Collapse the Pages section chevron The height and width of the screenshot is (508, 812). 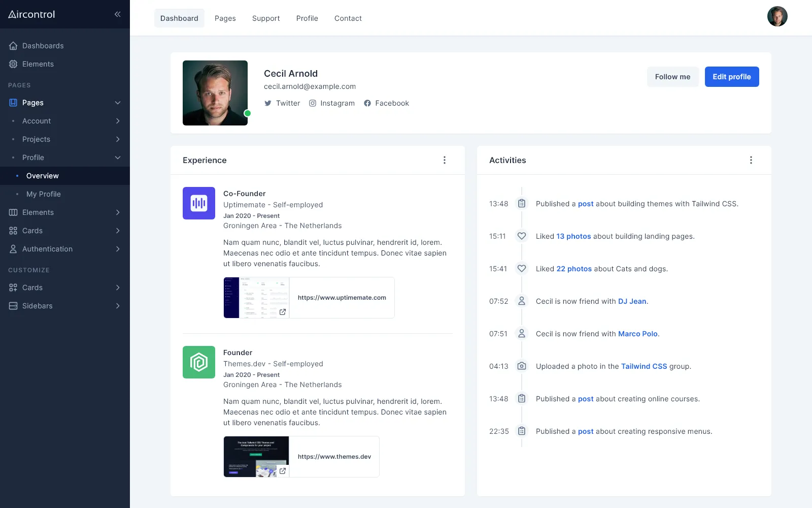point(118,103)
